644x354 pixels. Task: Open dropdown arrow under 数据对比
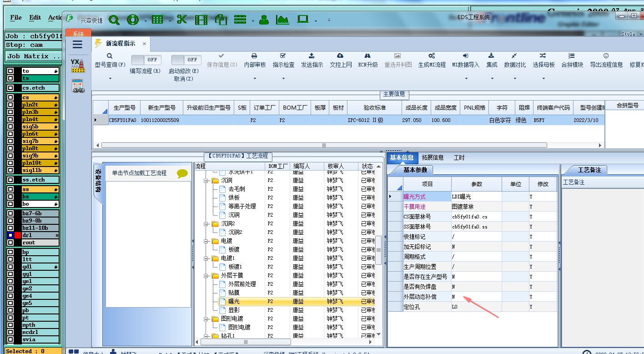(515, 79)
